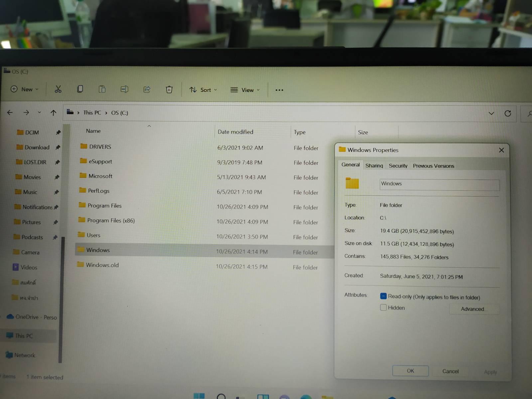Select the Program Files folder row

pyautogui.click(x=205, y=206)
